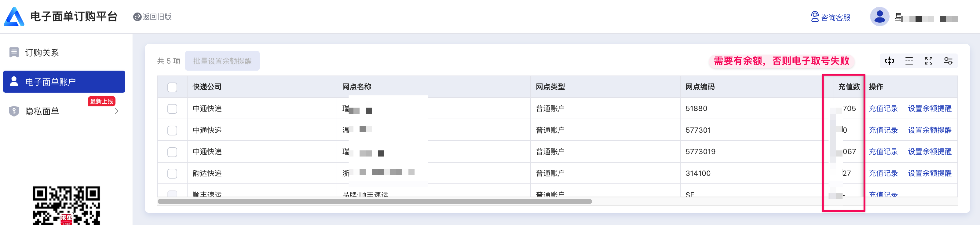Open the 隐私面单 sidebar item
Screen dimensions: 980x225
click(x=42, y=111)
